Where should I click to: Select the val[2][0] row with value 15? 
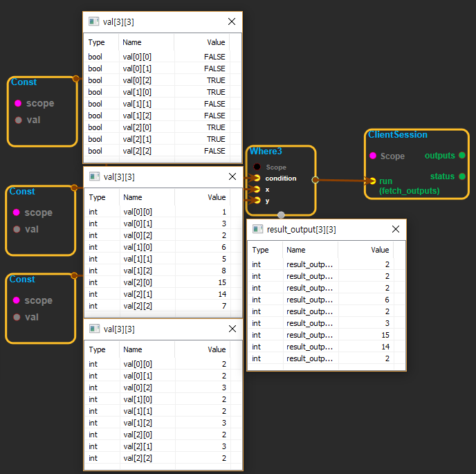click(x=163, y=282)
